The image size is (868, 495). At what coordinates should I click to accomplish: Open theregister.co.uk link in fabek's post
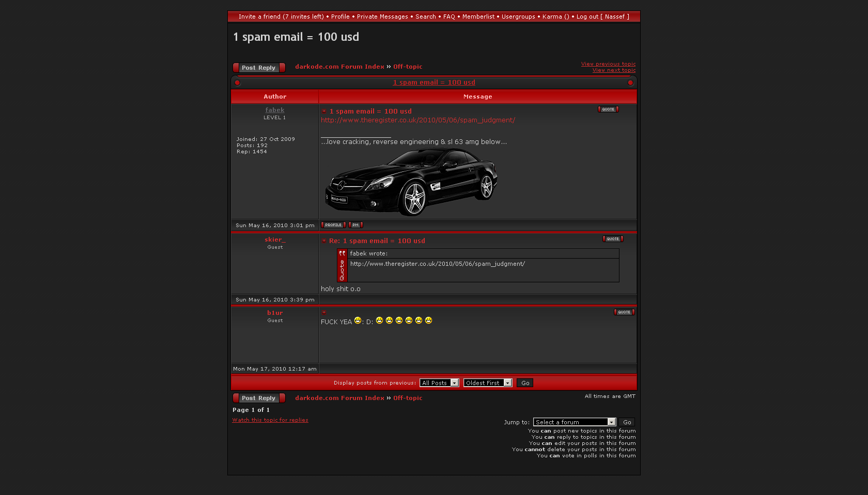[417, 120]
